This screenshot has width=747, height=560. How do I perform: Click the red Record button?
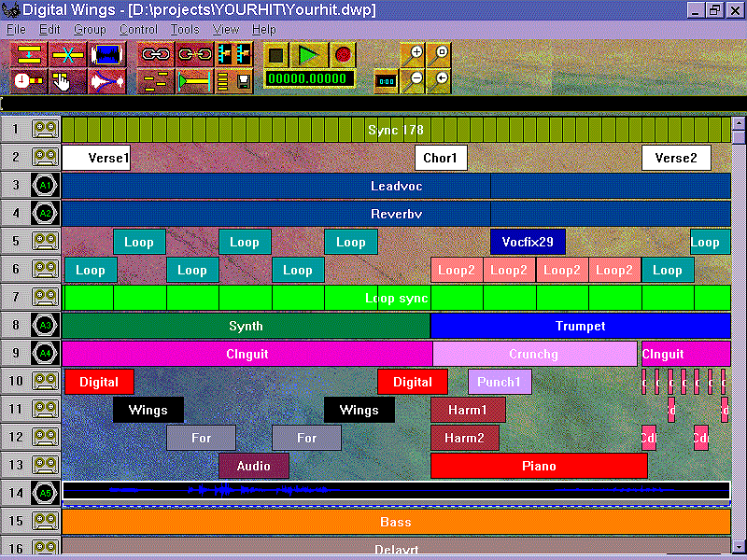click(x=343, y=55)
